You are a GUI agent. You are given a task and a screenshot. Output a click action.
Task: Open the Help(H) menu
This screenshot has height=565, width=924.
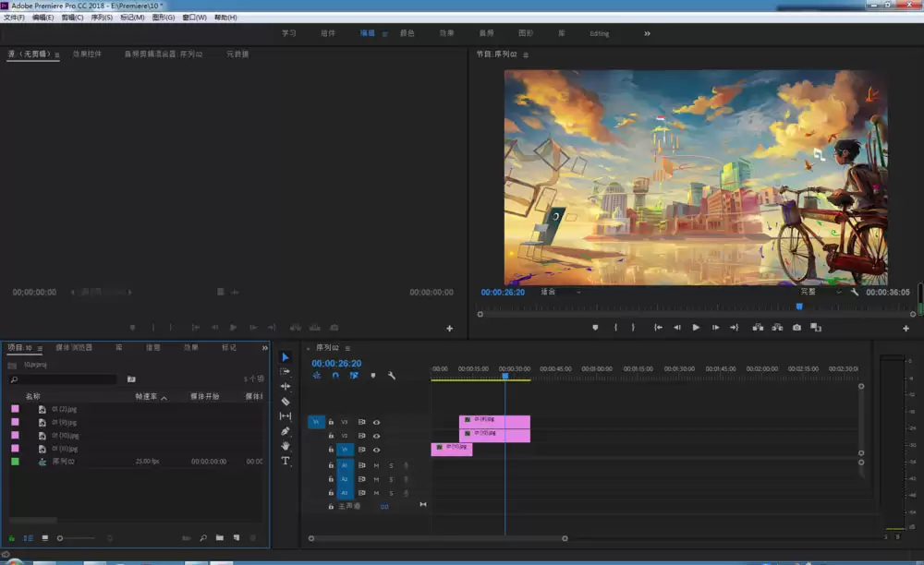225,18
